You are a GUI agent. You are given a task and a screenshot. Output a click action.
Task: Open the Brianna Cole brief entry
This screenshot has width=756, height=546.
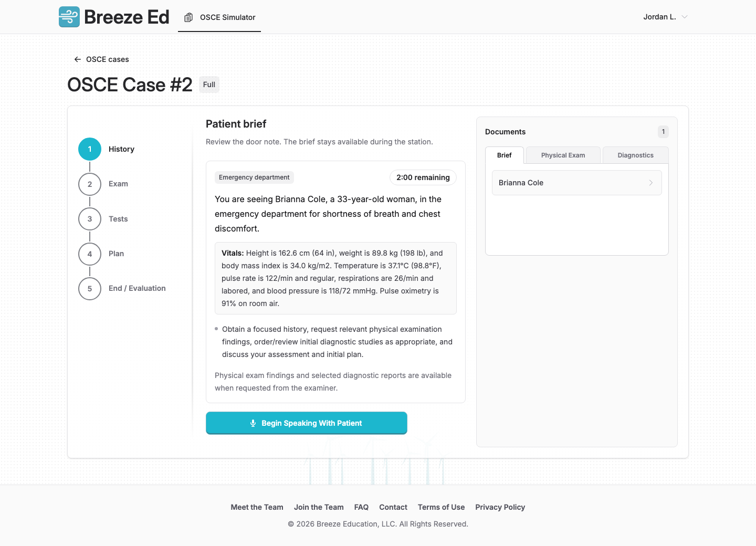[577, 183]
